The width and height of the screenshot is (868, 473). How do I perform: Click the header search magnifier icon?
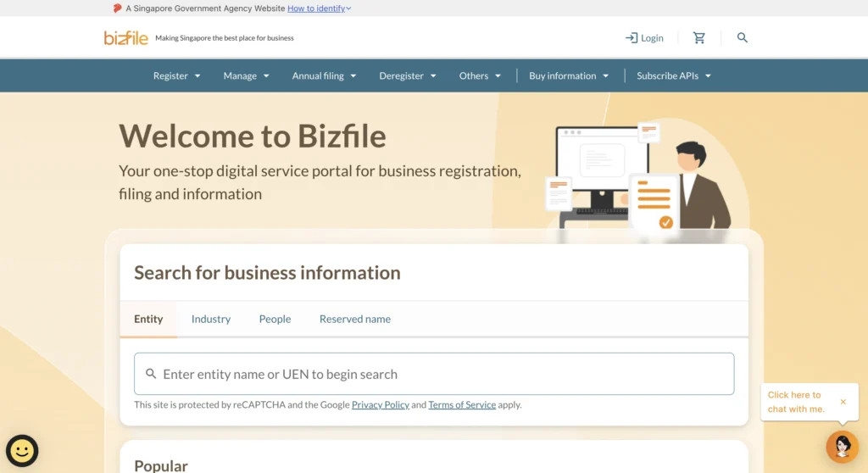click(743, 37)
